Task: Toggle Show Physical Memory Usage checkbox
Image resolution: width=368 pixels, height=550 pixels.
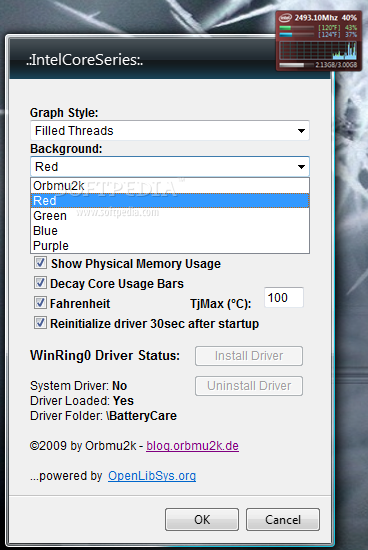Action: (40, 263)
